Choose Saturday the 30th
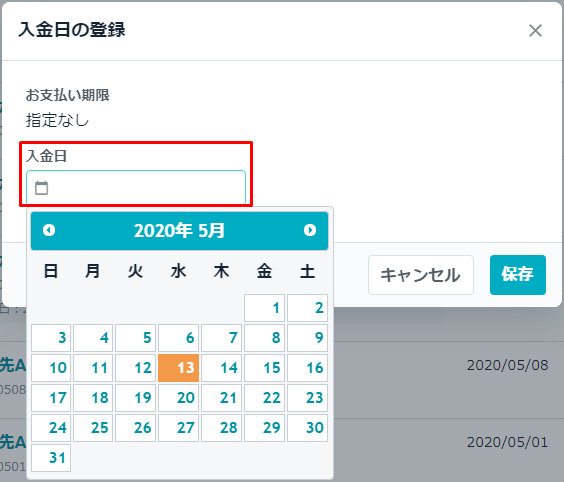Viewport: 564px width, 482px height. 307,428
